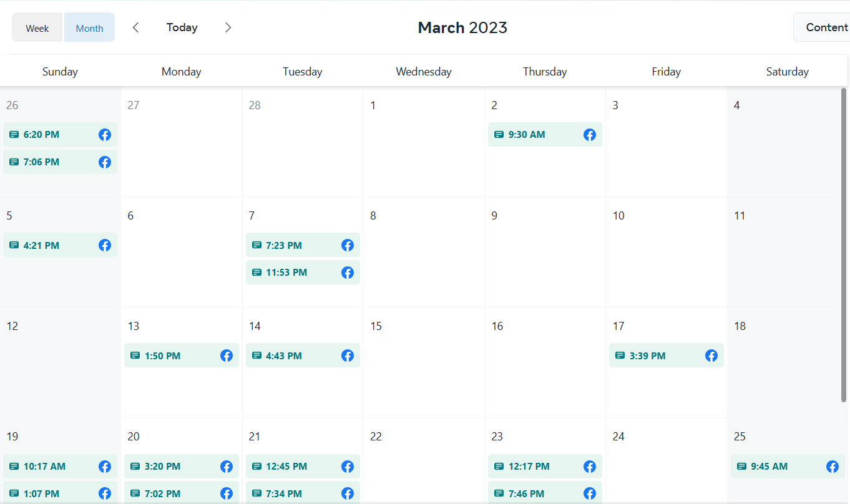Click Facebook icon on 4:43 PM post
The height and width of the screenshot is (504, 850).
(x=348, y=356)
